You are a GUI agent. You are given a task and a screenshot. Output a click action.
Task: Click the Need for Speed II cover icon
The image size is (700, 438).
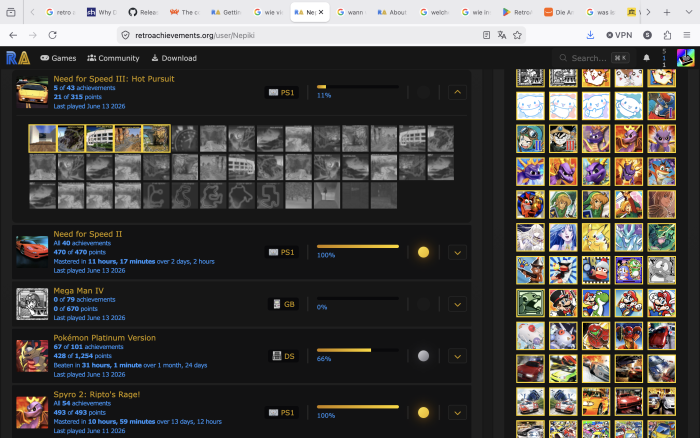(x=32, y=252)
